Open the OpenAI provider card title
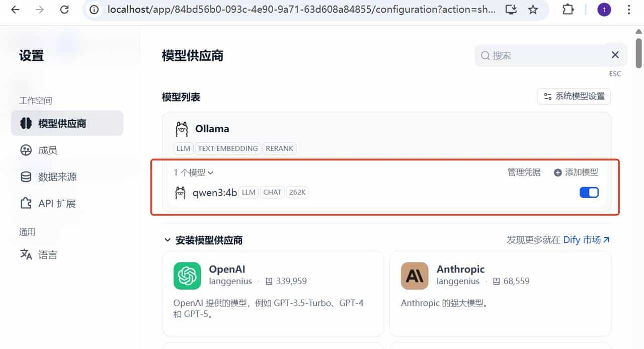Image resolution: width=644 pixels, height=349 pixels. 227,269
